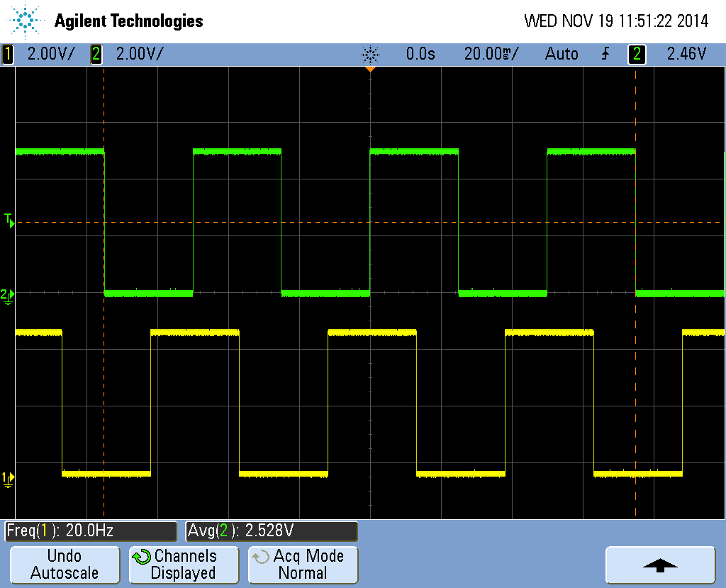The width and height of the screenshot is (726, 588).
Task: Click the trigger source channel 2 badge
Action: [637, 54]
